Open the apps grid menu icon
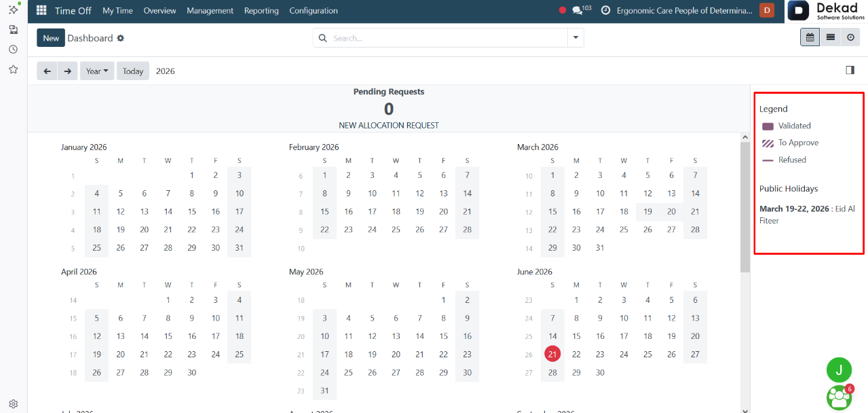This screenshot has height=413, width=868. (41, 11)
